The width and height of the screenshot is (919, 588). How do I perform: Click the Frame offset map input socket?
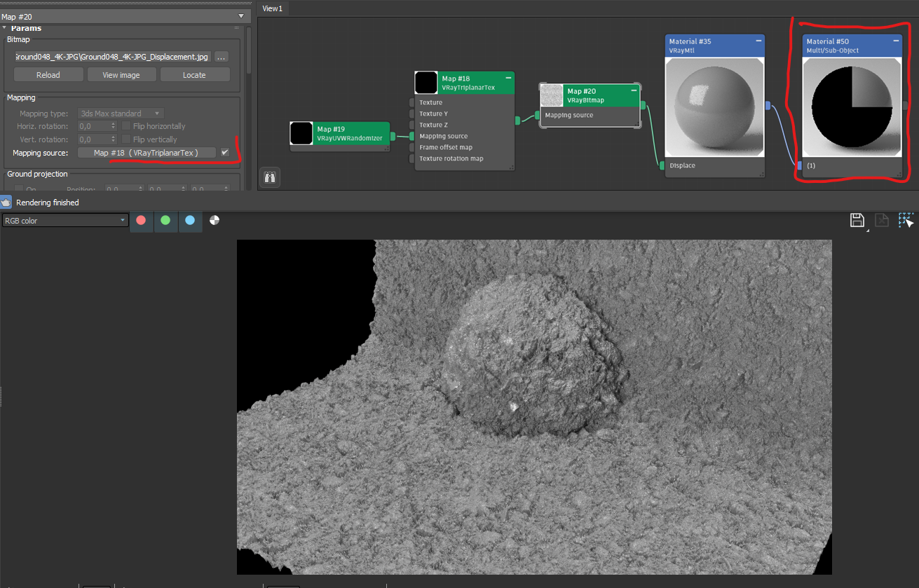413,147
